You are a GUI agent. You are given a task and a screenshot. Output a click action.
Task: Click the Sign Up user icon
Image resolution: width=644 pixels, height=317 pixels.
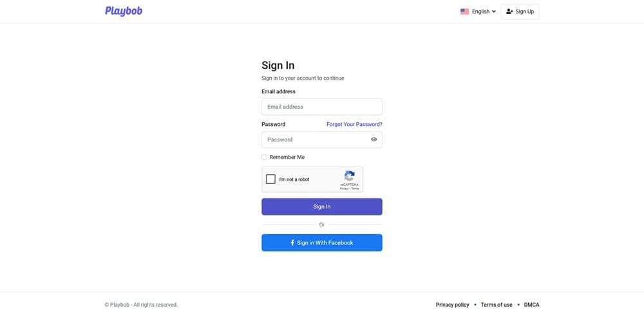point(509,12)
